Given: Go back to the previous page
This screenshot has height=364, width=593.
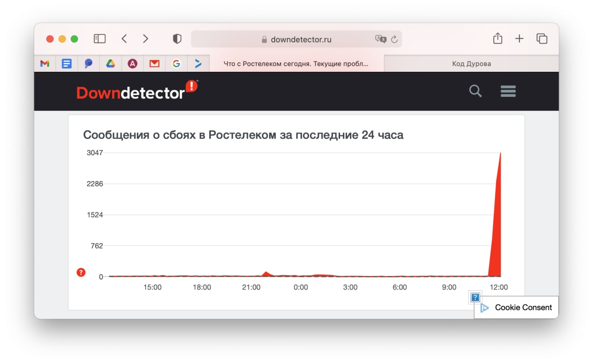Looking at the screenshot, I should click(124, 39).
